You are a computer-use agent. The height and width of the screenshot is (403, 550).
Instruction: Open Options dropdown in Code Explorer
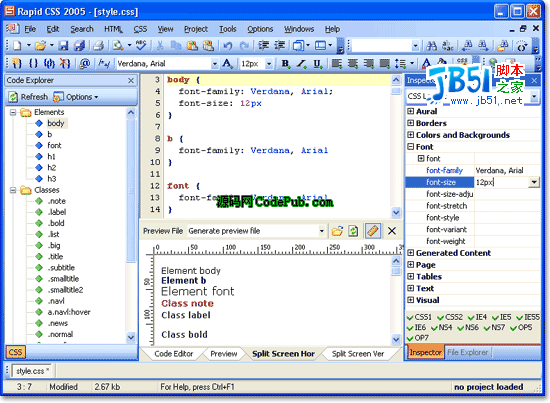click(75, 97)
